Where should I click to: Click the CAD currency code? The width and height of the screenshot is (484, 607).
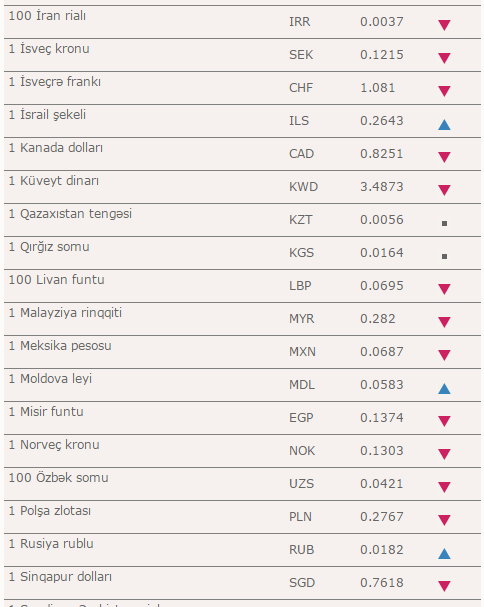[x=301, y=154]
